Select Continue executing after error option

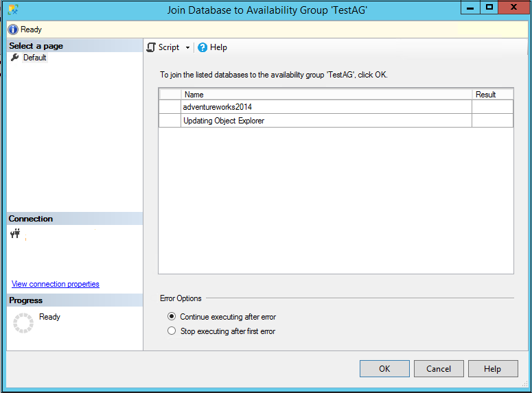(172, 317)
